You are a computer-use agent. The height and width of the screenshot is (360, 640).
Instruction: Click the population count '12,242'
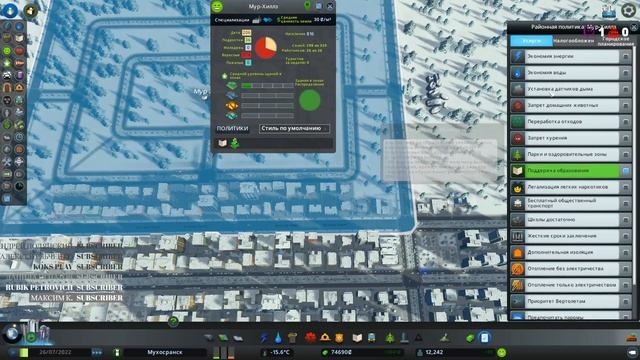(x=433, y=352)
